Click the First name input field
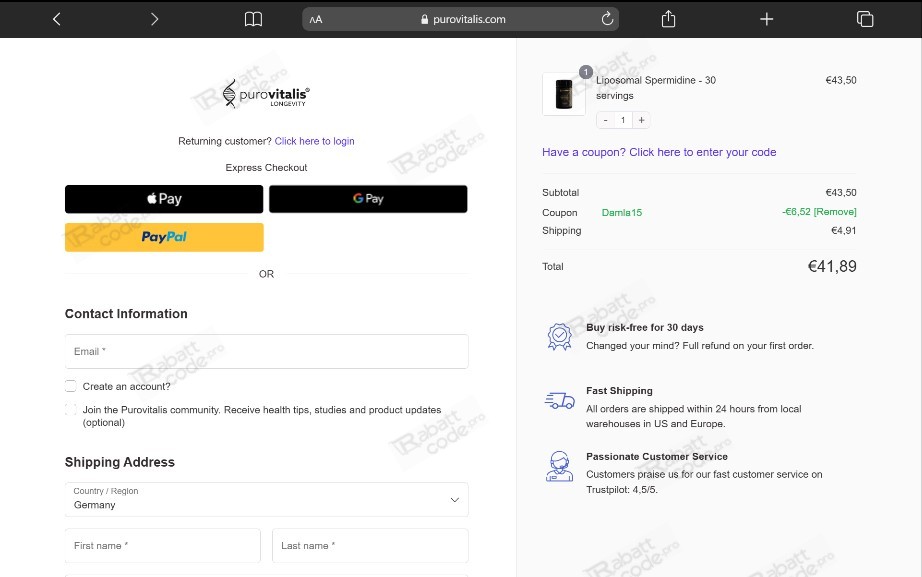922x577 pixels. (163, 546)
